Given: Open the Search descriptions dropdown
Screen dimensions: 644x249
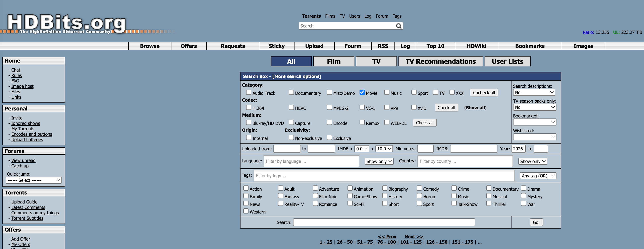Looking at the screenshot, I should coord(534,92).
